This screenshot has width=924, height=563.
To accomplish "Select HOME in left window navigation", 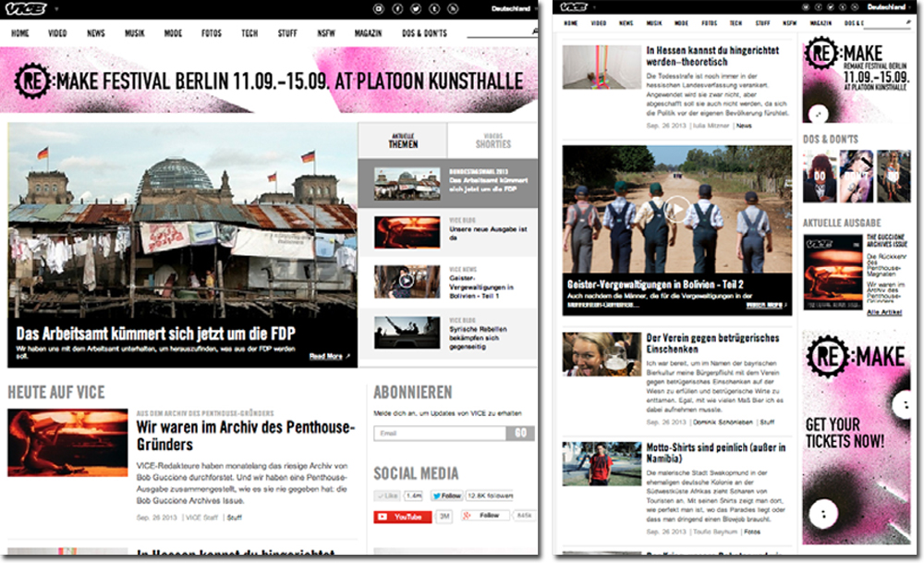I will [20, 33].
